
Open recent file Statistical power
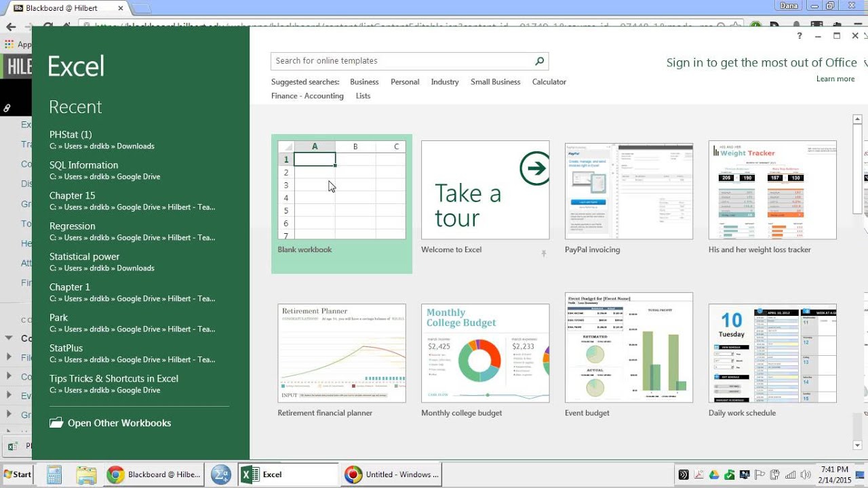tap(140, 262)
